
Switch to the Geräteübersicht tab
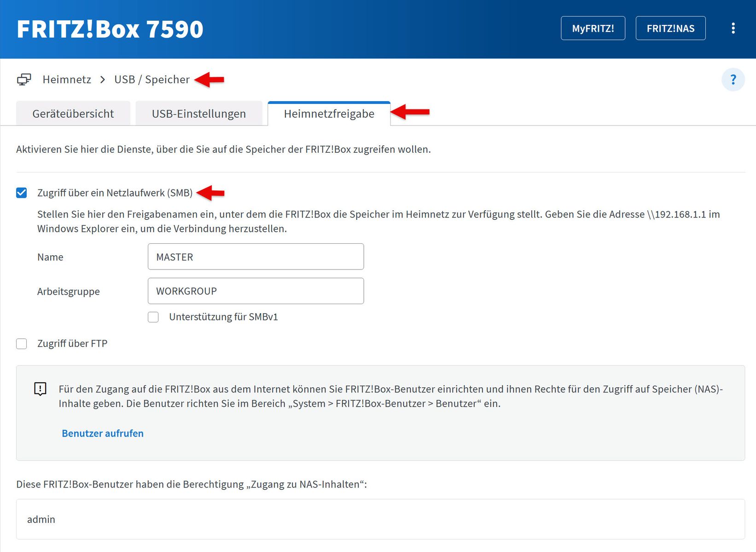[x=73, y=114]
